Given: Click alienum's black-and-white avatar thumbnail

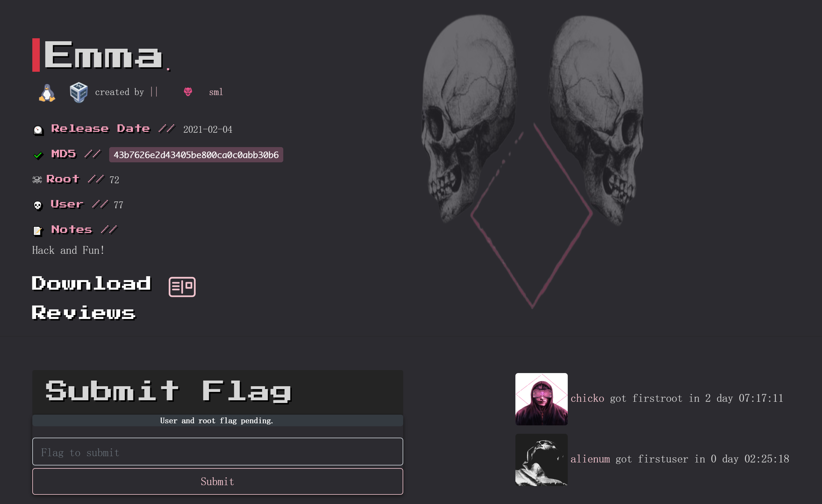Looking at the screenshot, I should [x=541, y=460].
